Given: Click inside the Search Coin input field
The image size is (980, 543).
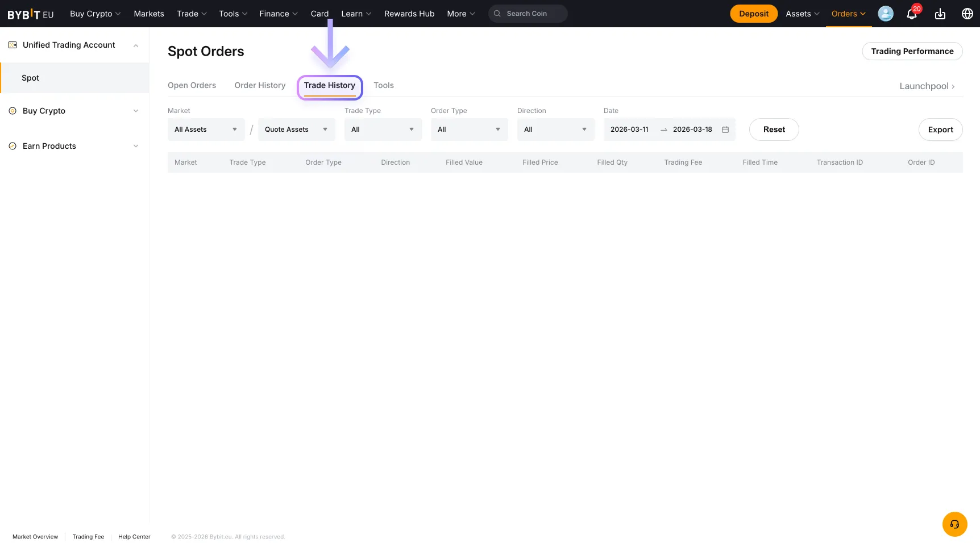Looking at the screenshot, I should [529, 13].
